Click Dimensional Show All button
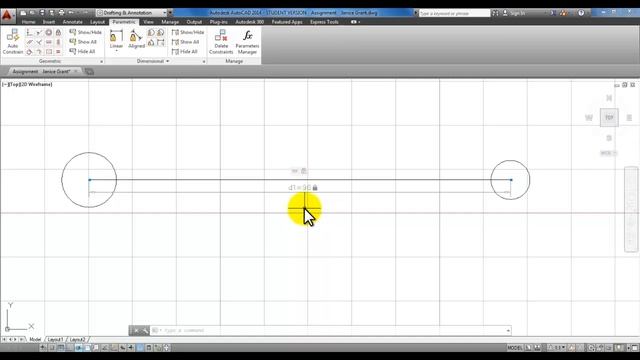Screen dimensions: 640x360 (186, 42)
